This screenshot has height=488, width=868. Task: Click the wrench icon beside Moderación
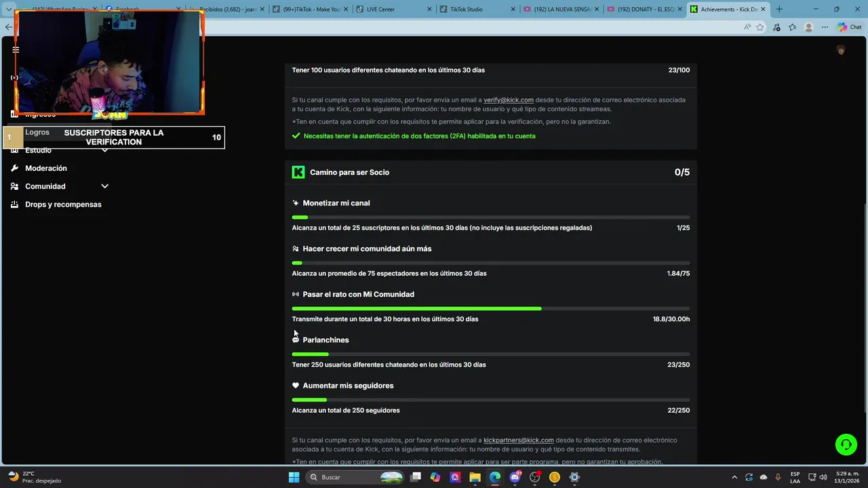click(15, 168)
